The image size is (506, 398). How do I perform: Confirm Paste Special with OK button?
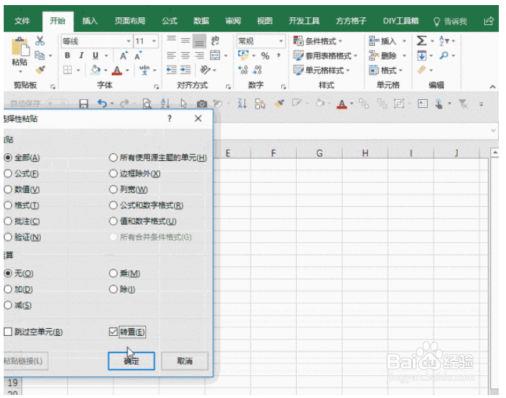pyautogui.click(x=131, y=361)
